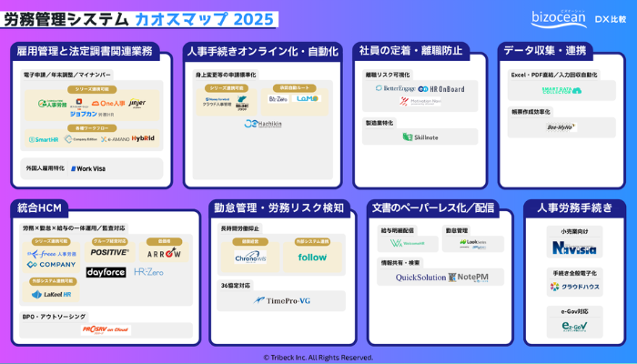Select the データ収集・連携 category header
The image size is (637, 364).
(x=545, y=51)
